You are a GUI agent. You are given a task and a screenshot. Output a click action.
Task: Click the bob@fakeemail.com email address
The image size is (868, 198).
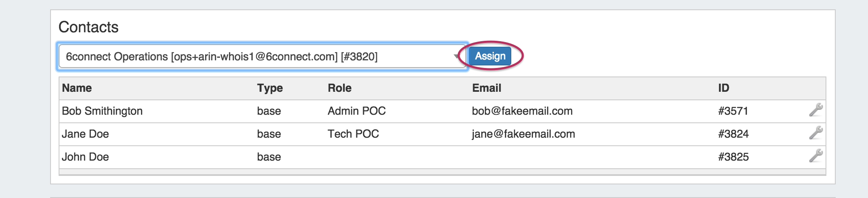point(522,111)
